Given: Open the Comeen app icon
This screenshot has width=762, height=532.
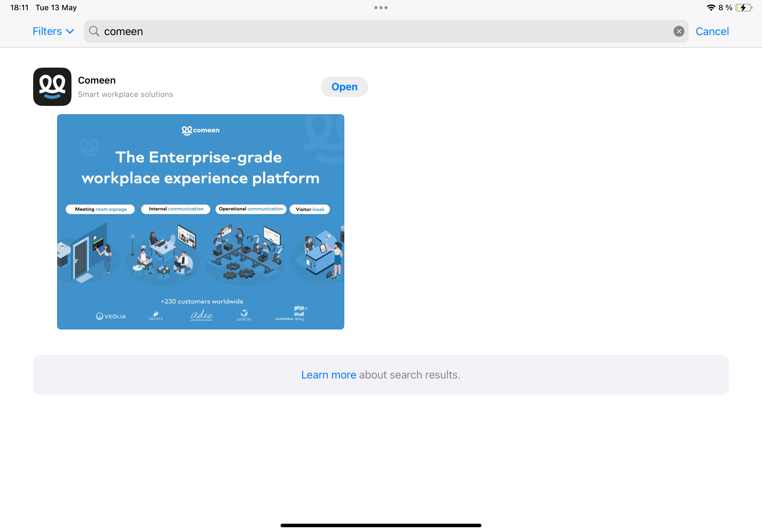Looking at the screenshot, I should coord(52,86).
